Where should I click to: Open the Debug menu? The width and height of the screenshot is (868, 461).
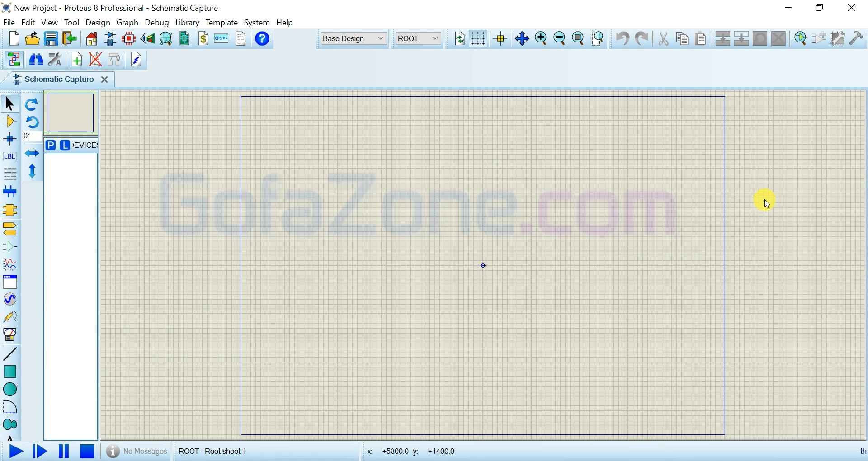tap(156, 23)
